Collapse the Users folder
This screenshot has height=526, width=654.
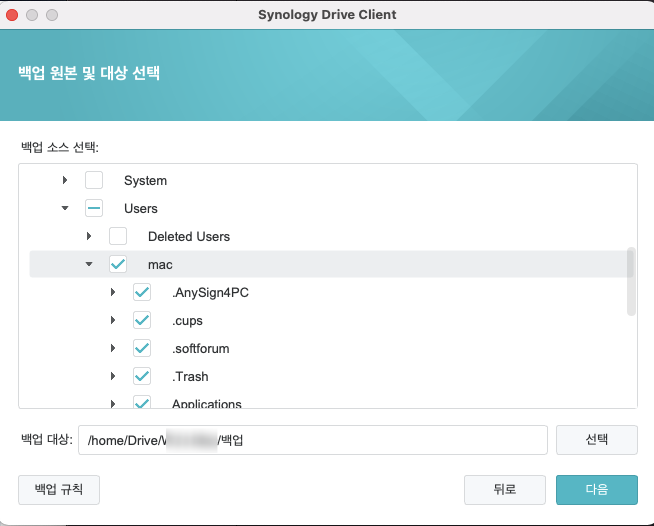[x=65, y=208]
